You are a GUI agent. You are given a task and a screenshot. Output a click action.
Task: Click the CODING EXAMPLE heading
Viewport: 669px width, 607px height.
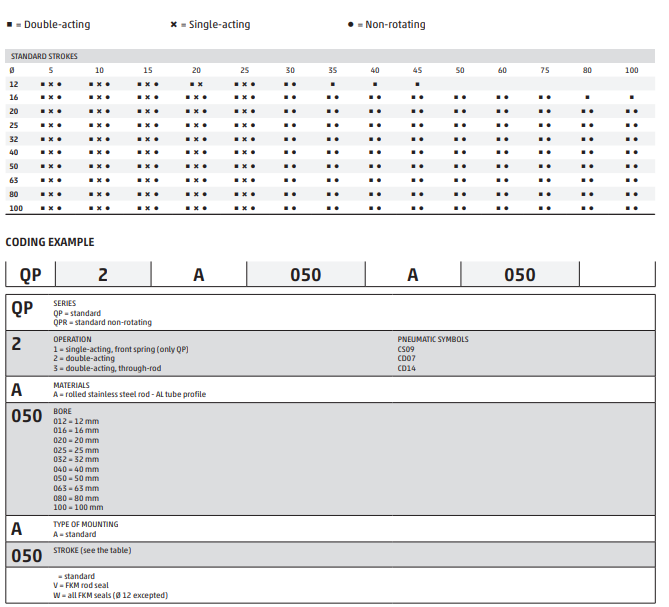click(x=50, y=242)
